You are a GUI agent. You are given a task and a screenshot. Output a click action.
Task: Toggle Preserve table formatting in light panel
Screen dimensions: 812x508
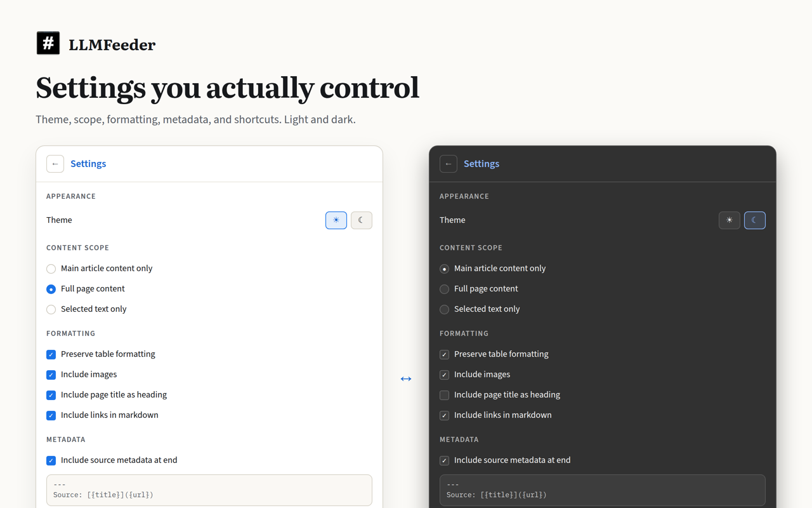pos(51,354)
